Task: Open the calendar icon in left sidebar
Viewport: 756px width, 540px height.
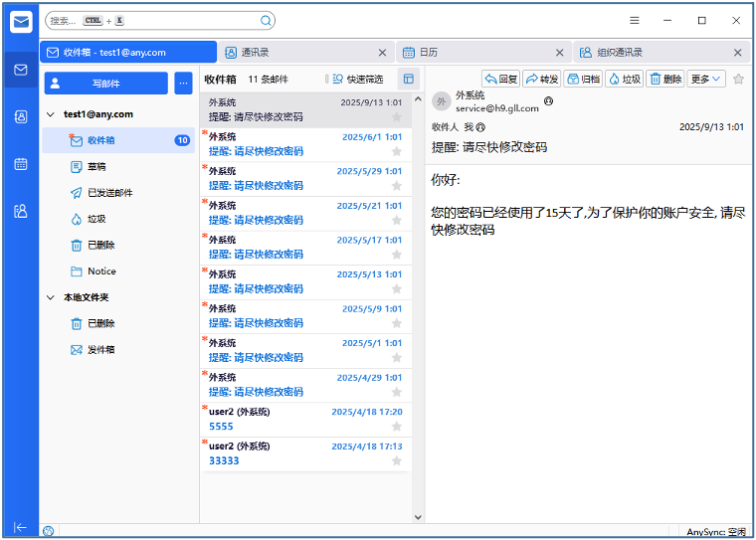Action: coord(20,164)
